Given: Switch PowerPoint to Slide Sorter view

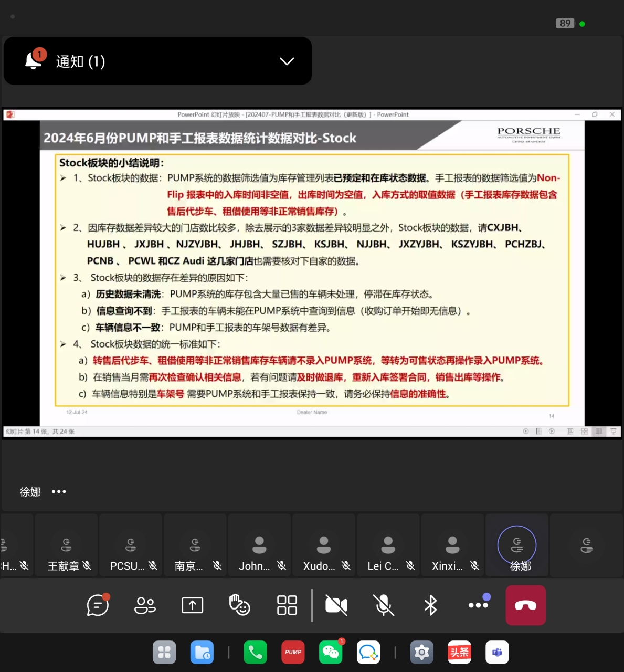Looking at the screenshot, I should (584, 431).
